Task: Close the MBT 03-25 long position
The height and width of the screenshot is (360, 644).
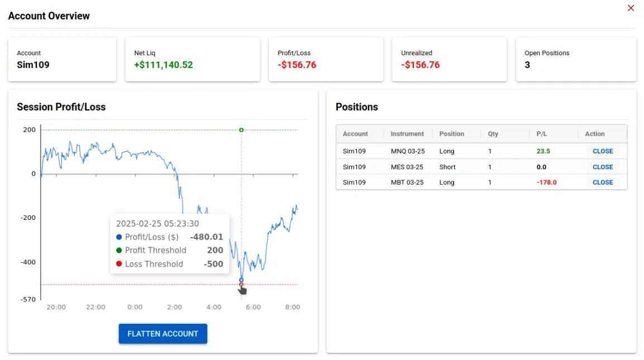Action: [603, 182]
